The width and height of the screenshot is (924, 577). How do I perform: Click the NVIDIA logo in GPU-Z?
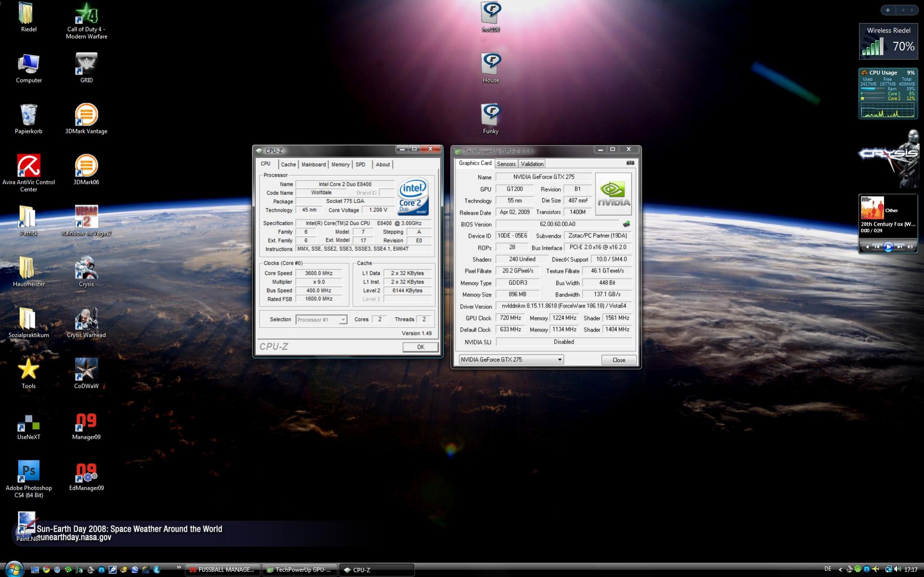point(613,194)
